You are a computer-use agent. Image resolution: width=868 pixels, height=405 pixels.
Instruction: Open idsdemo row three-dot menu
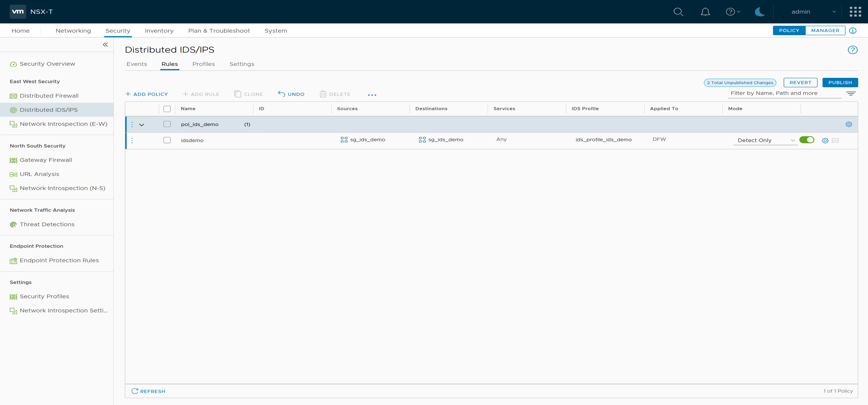click(132, 141)
